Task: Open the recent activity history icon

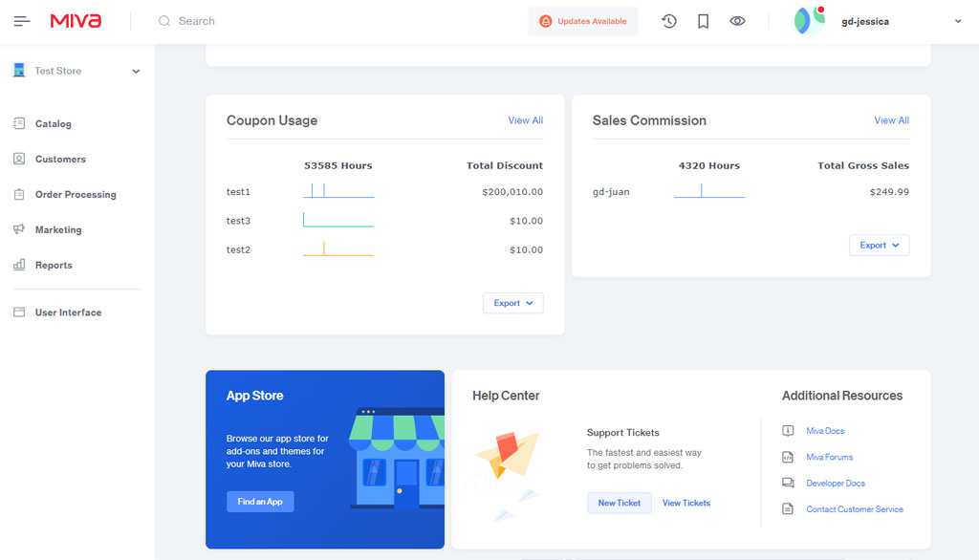Action: (x=669, y=20)
